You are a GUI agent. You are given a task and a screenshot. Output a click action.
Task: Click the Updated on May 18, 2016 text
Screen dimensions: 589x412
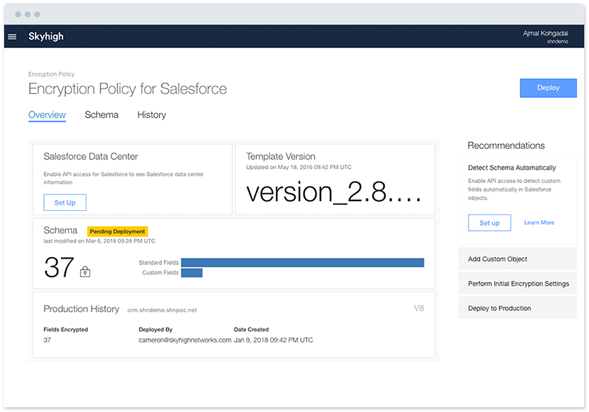click(x=299, y=167)
